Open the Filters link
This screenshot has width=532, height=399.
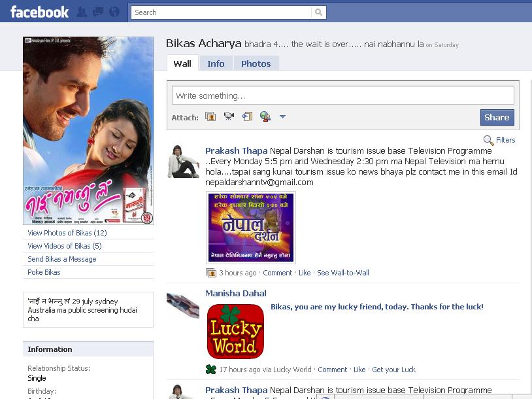click(506, 140)
